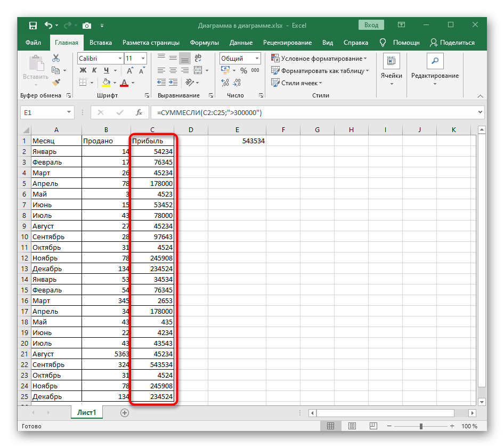504x448 pixels.
Task: Expand the Name Box E1 dropdown
Action: 69,112
